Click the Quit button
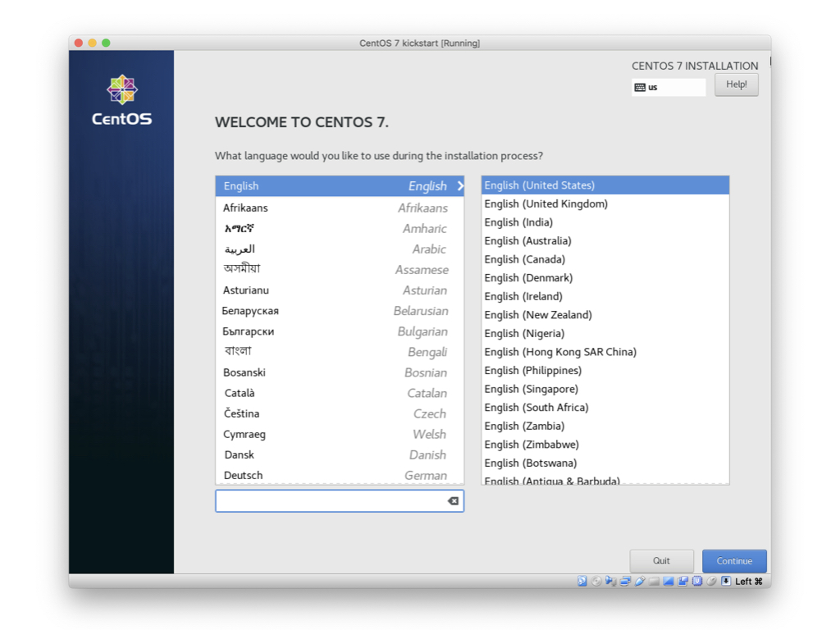This screenshot has width=840, height=630. click(661, 561)
